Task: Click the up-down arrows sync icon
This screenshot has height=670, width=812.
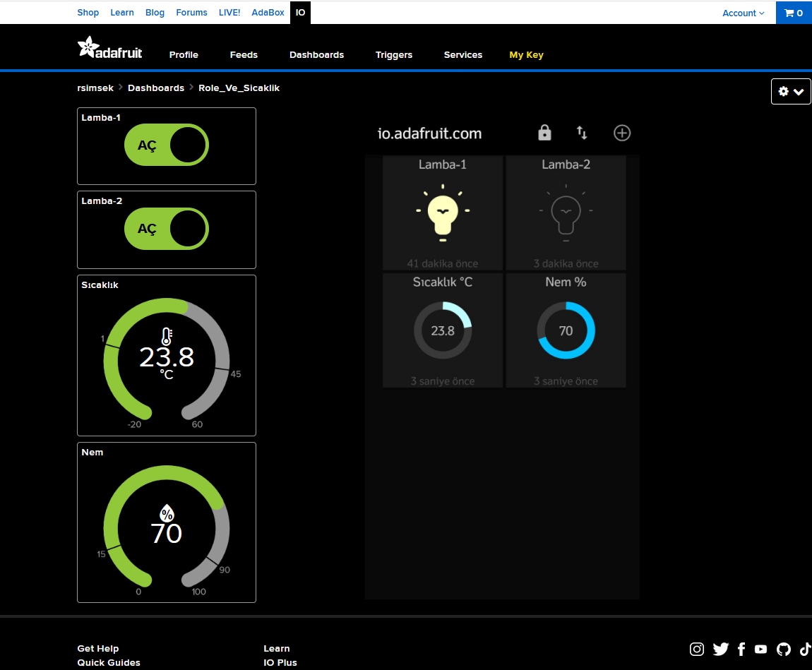Action: click(x=582, y=133)
